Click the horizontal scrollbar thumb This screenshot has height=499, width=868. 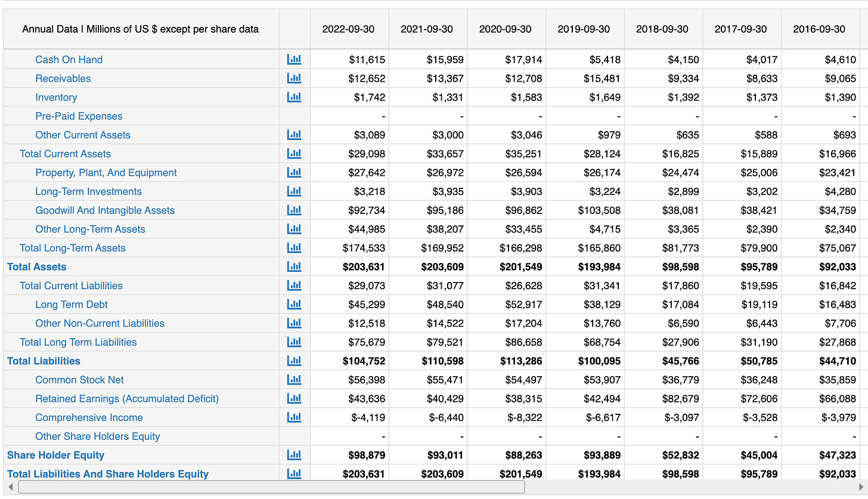click(x=271, y=487)
